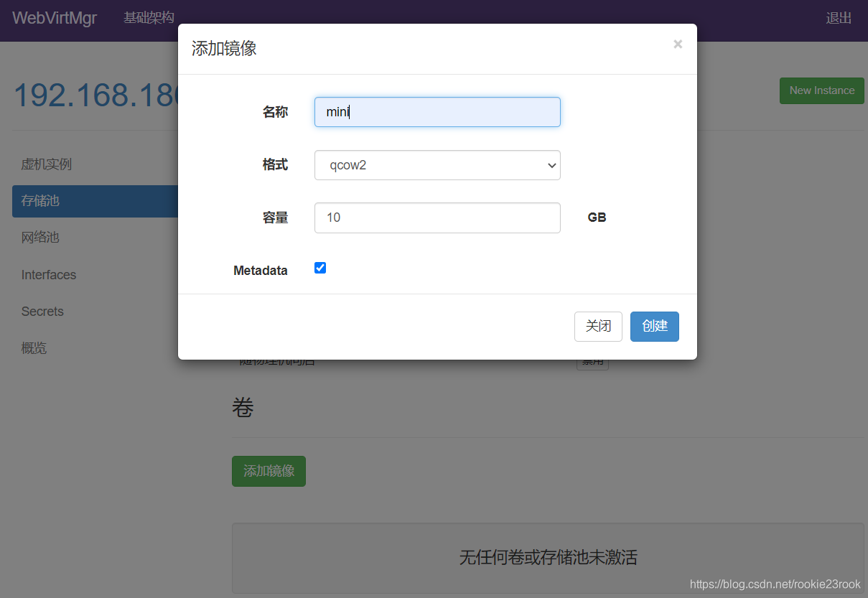Click the 添加镜像 add image button

[269, 471]
